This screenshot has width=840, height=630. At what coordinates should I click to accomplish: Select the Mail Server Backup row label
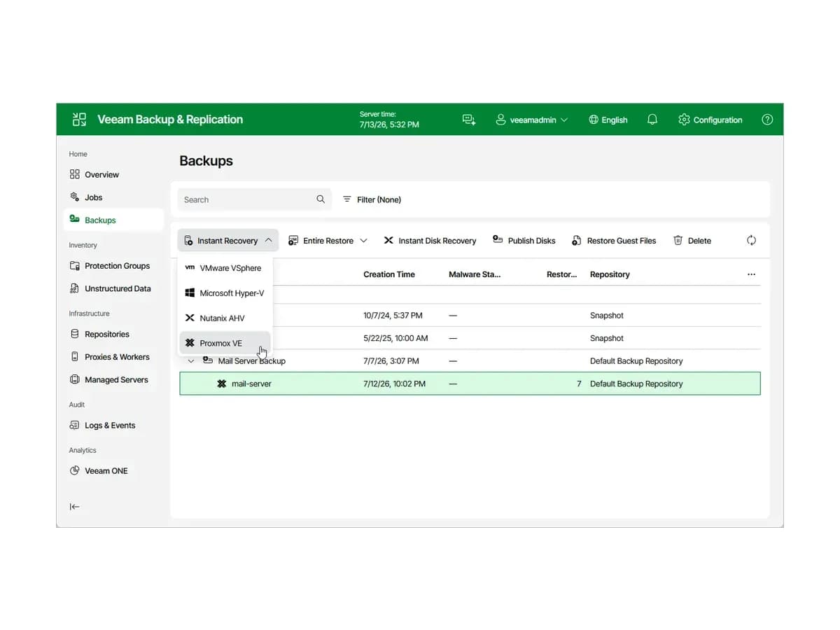point(252,360)
